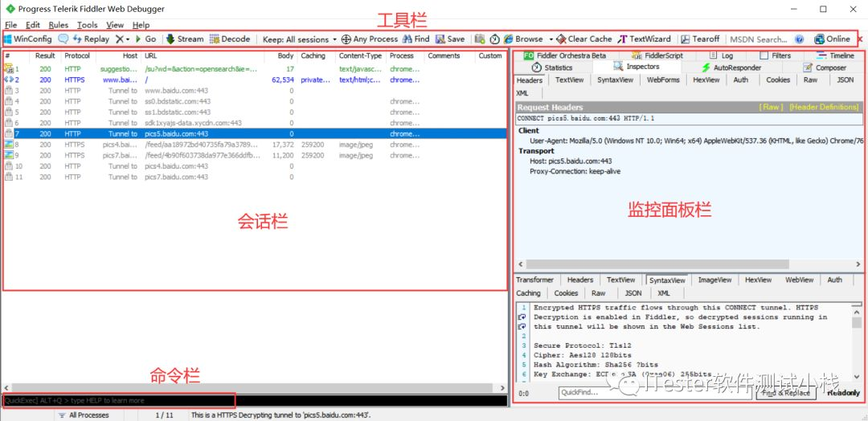Open the TextWizard tool

[644, 39]
